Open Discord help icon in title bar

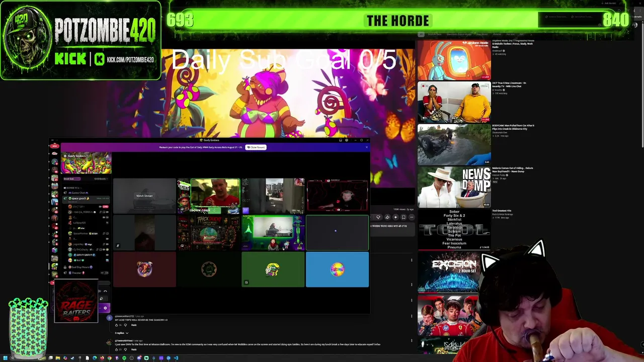click(x=347, y=140)
